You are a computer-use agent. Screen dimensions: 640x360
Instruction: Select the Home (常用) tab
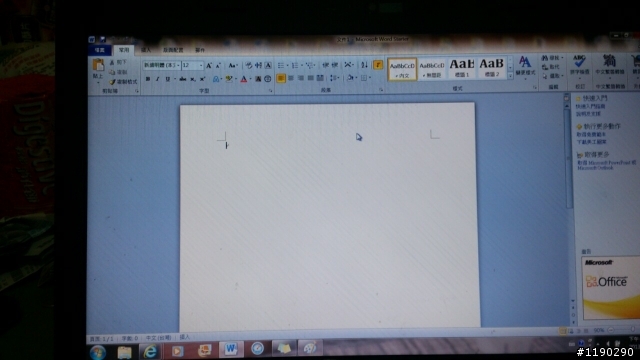pyautogui.click(x=124, y=50)
